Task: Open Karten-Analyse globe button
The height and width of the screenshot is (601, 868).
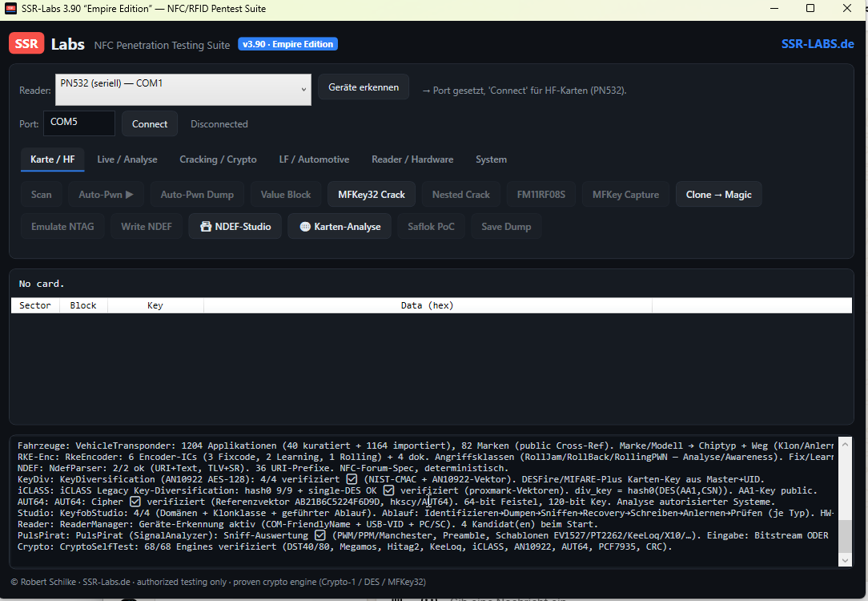Action: click(x=340, y=227)
